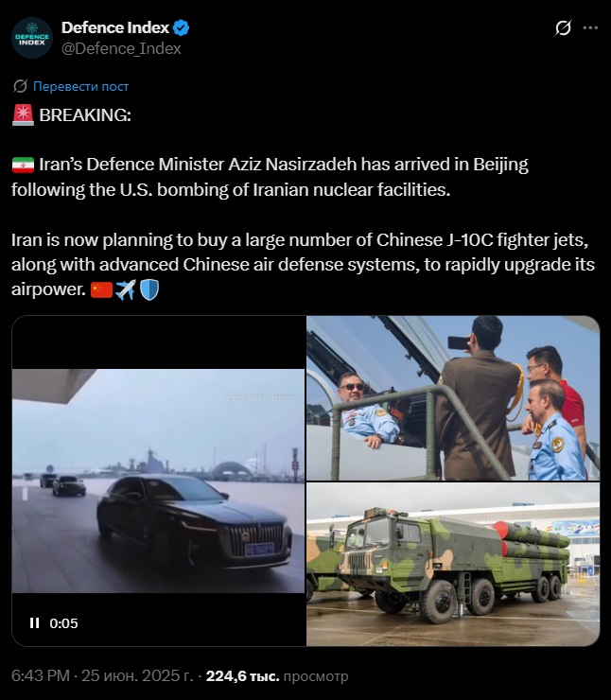
Task: Open the fighter jet cockpit photo
Action: (x=453, y=398)
